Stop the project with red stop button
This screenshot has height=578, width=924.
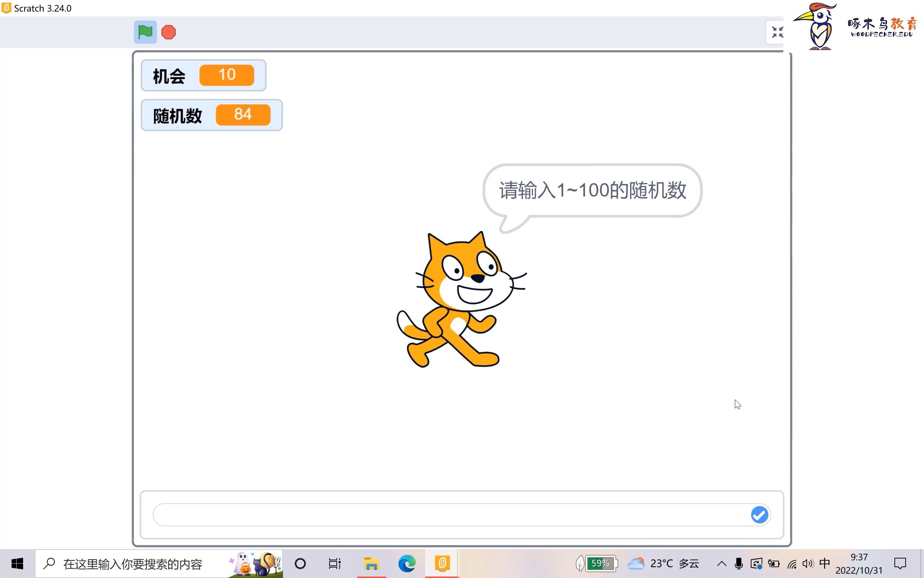pyautogui.click(x=169, y=32)
